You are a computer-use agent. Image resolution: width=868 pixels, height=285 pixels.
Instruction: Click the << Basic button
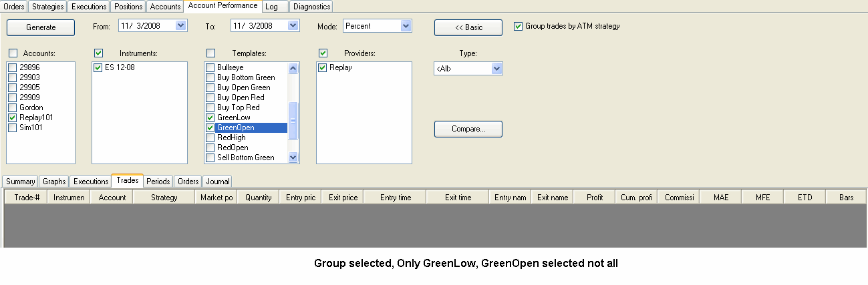click(468, 27)
